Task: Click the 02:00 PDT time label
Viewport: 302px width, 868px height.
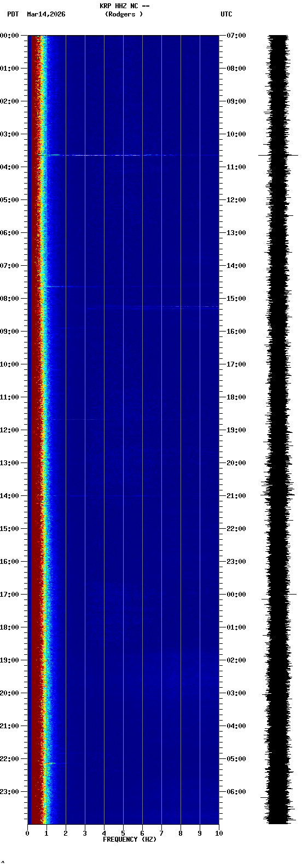Action: [x=10, y=101]
